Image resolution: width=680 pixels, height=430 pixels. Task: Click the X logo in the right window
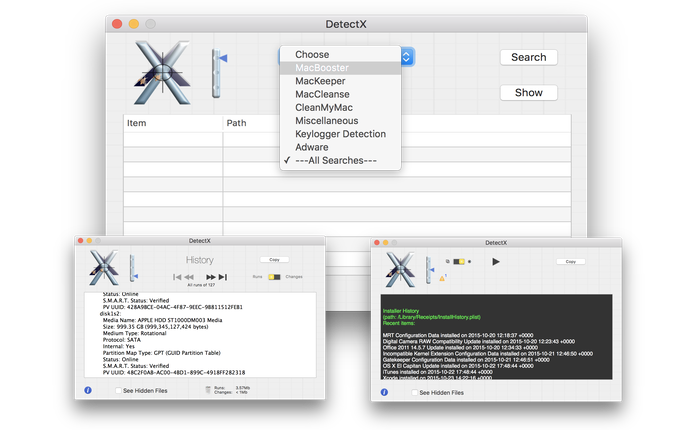click(x=400, y=270)
